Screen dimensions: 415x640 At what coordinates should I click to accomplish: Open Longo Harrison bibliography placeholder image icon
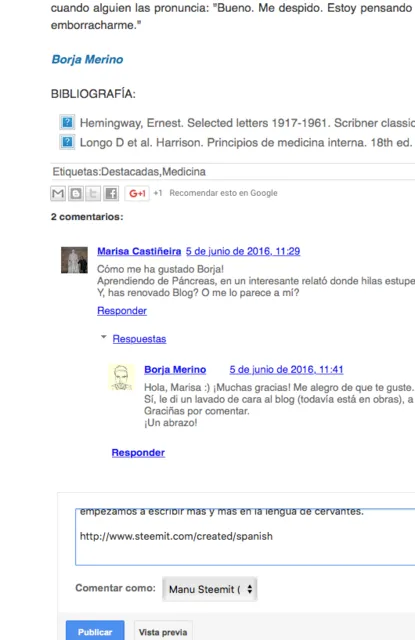(x=67, y=142)
